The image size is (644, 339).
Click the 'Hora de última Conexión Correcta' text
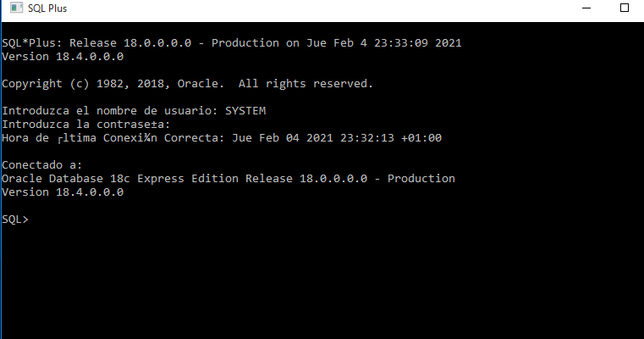[x=113, y=138]
